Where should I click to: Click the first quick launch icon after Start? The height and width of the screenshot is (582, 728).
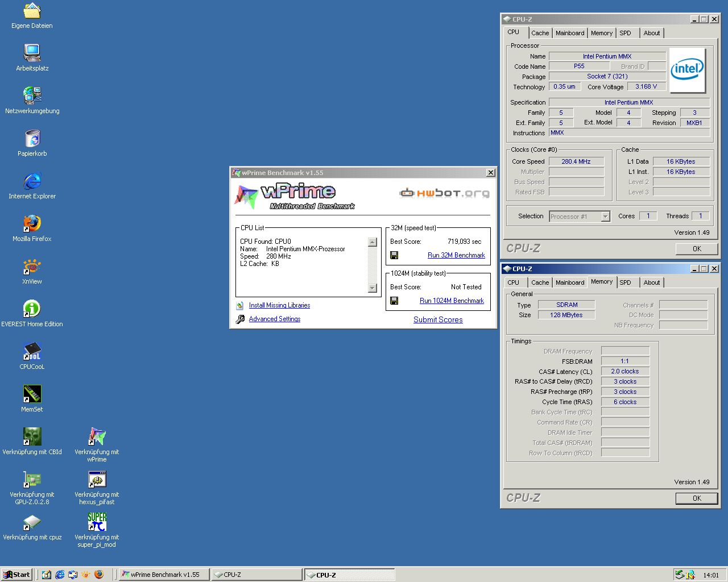click(x=47, y=575)
